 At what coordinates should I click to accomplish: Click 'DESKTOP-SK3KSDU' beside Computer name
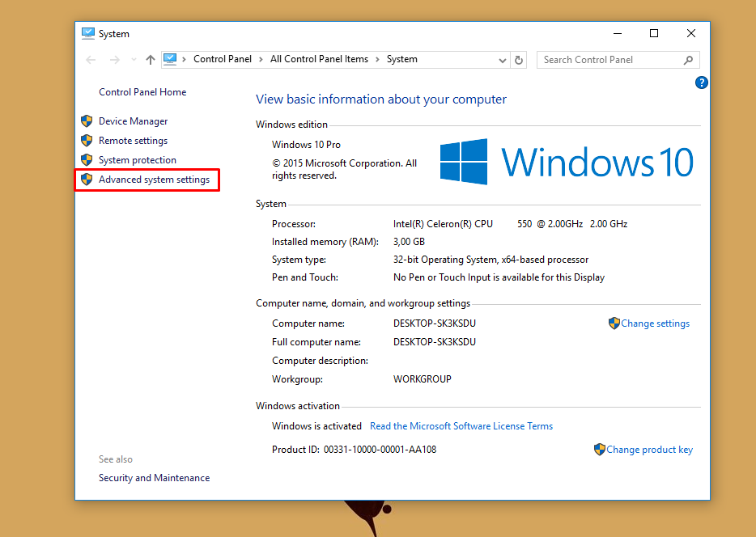[x=435, y=323]
